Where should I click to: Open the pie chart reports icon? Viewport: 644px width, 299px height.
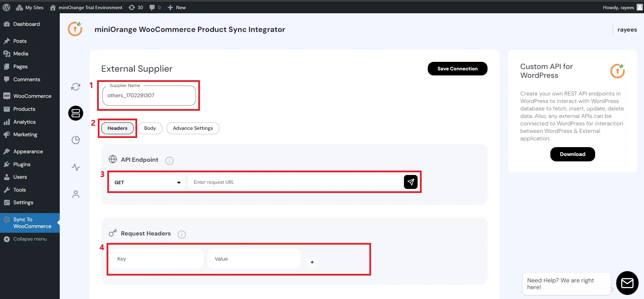tap(76, 140)
